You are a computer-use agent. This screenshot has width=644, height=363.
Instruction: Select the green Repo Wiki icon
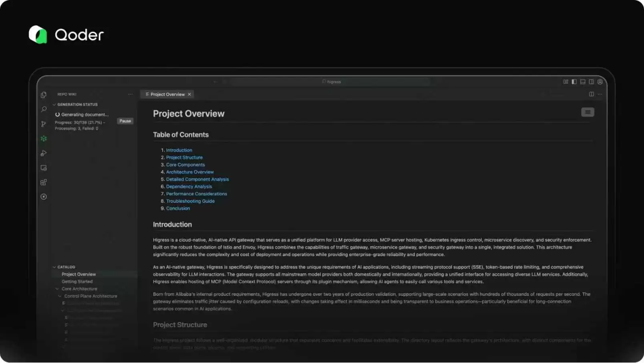44,139
